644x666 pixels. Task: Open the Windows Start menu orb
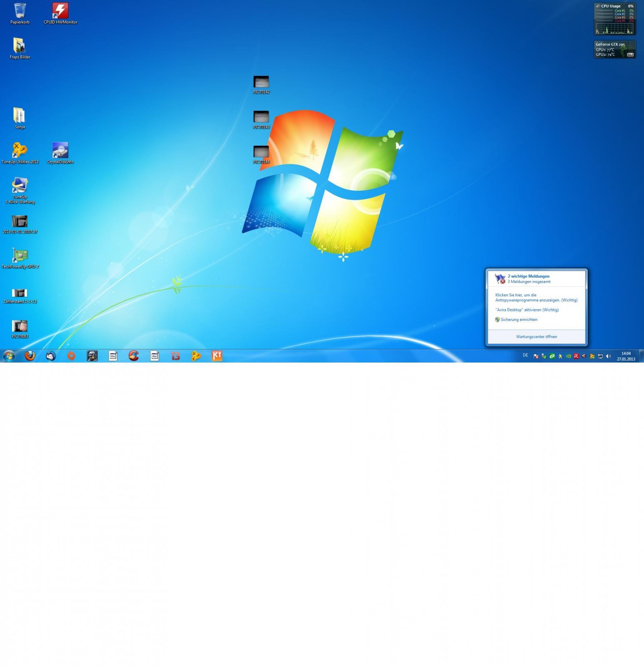pyautogui.click(x=9, y=356)
